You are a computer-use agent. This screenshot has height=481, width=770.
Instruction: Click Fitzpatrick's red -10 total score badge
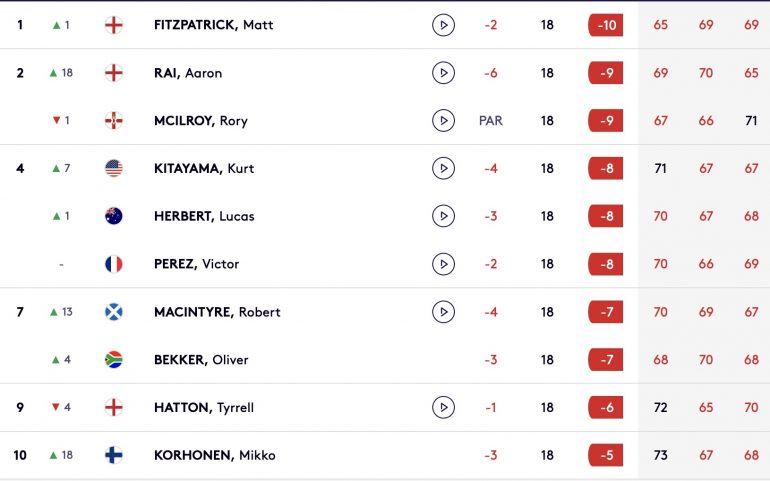click(605, 25)
